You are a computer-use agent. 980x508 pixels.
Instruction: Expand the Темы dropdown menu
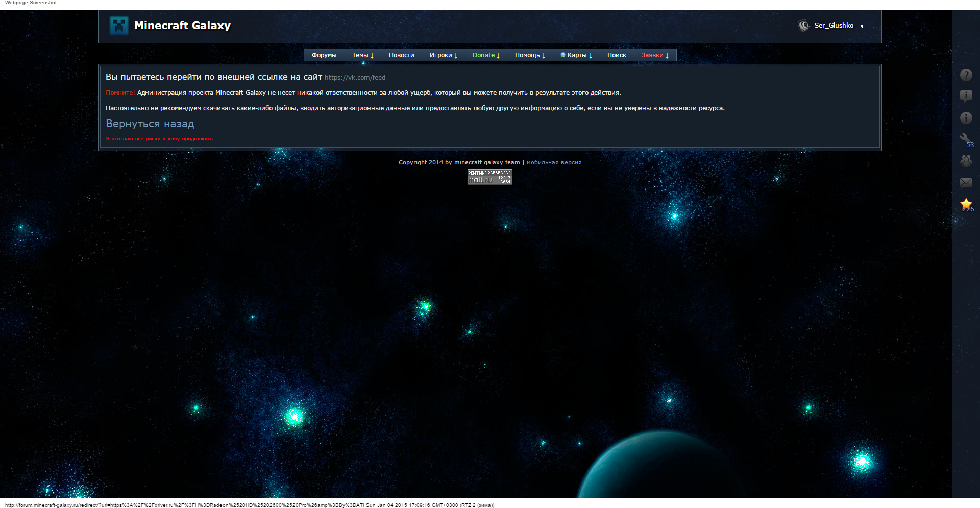tap(363, 55)
